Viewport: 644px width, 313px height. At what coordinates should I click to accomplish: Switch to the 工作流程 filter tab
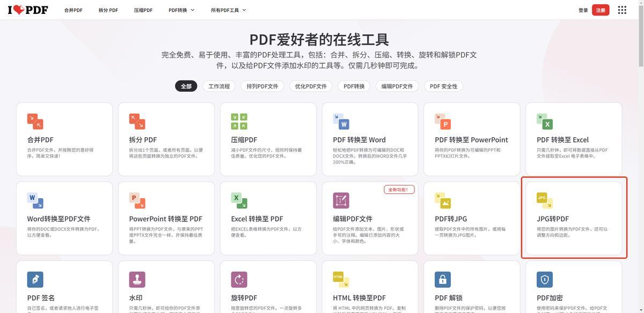point(219,86)
